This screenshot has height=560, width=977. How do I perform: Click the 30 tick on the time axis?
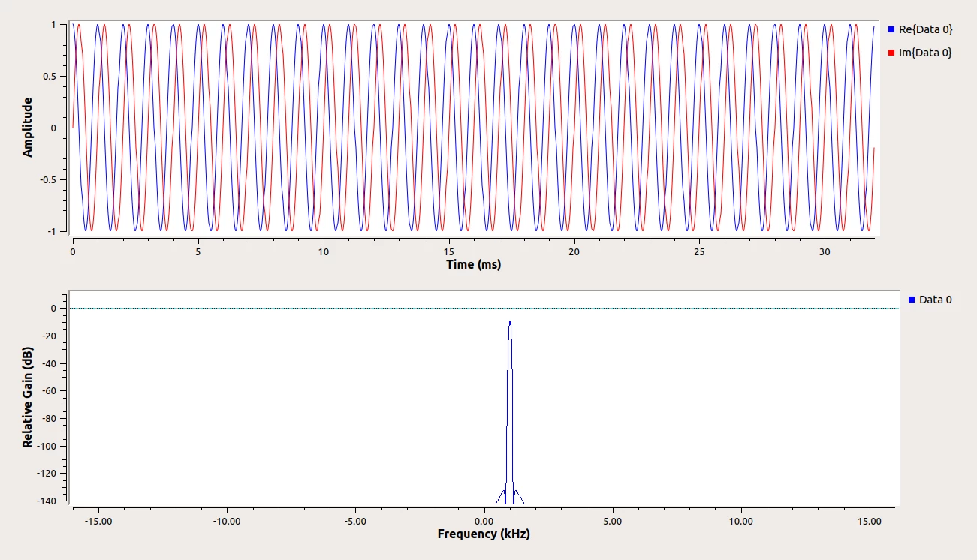click(x=825, y=251)
